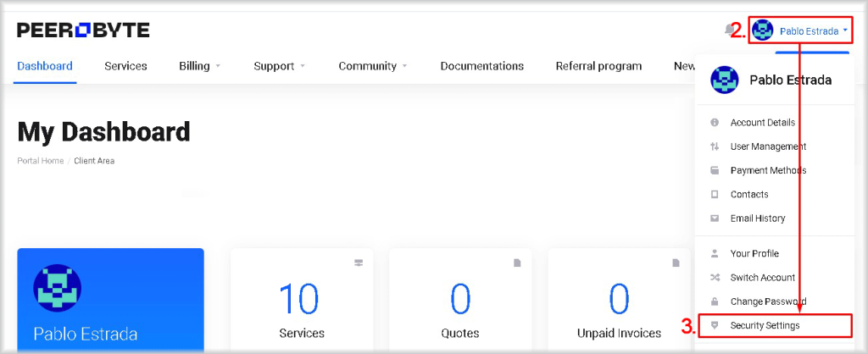
Task: Click the Account Details info icon
Action: 715,122
